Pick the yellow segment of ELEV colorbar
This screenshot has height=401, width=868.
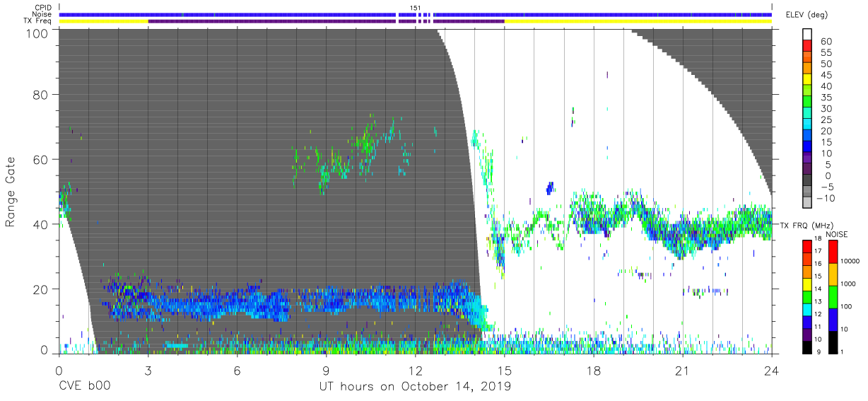[x=809, y=80]
